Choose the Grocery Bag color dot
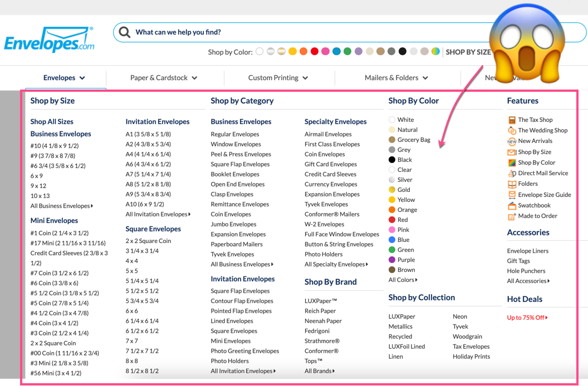This screenshot has height=386, width=588. point(392,140)
